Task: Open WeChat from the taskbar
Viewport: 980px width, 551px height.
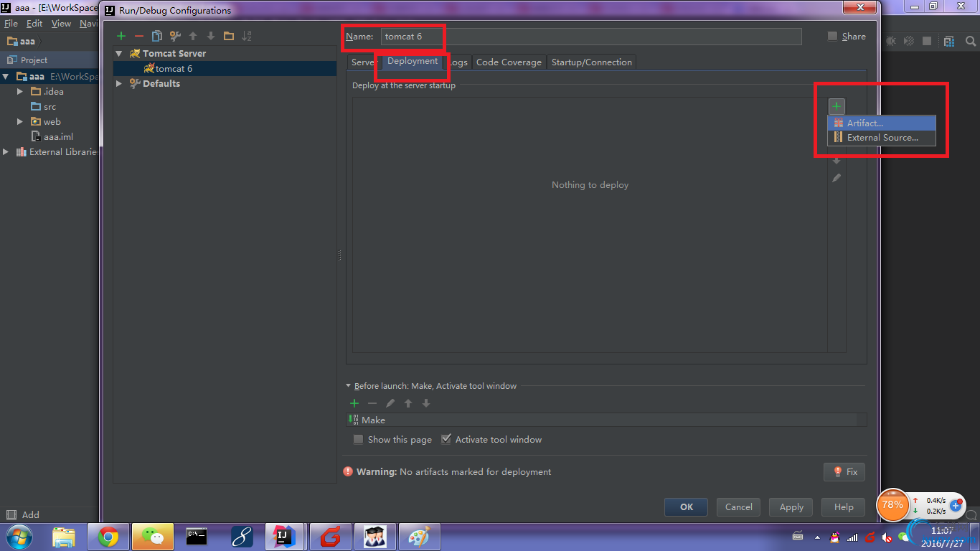Action: click(151, 536)
